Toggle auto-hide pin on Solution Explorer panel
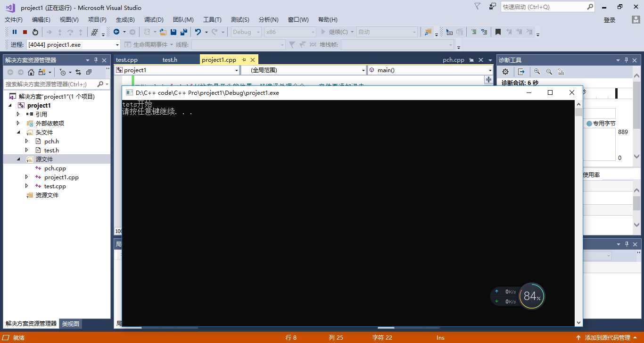 pos(96,60)
